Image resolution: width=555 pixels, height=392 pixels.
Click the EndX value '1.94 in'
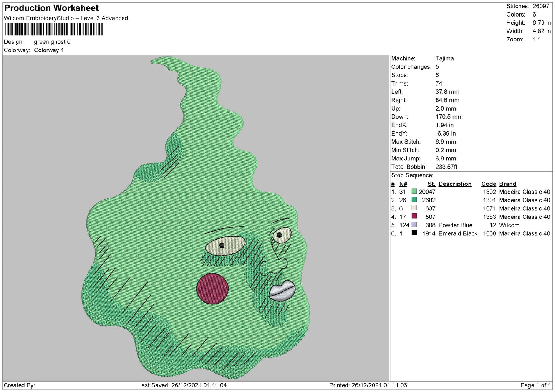pos(444,125)
